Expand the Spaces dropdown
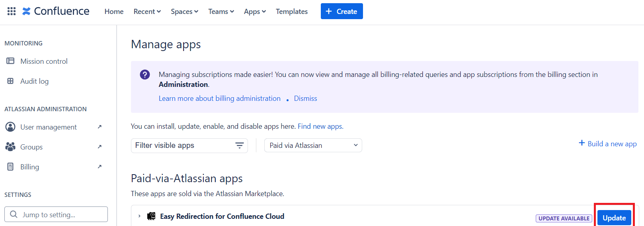 coord(184,12)
